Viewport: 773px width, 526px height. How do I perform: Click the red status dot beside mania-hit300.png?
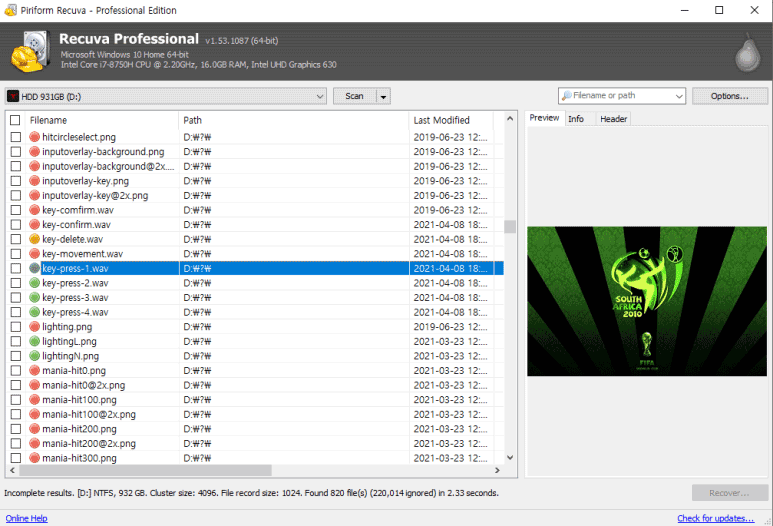[x=35, y=458]
